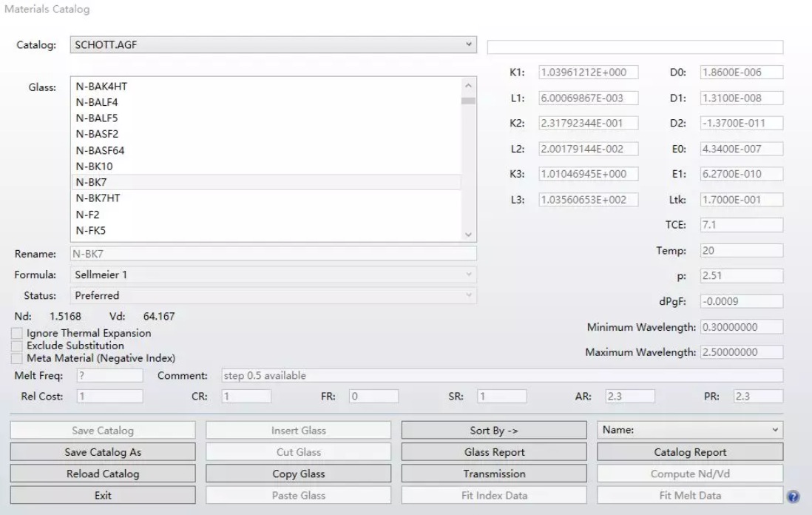This screenshot has height=515, width=812.
Task: Open the Catalog Report
Action: tap(689, 452)
